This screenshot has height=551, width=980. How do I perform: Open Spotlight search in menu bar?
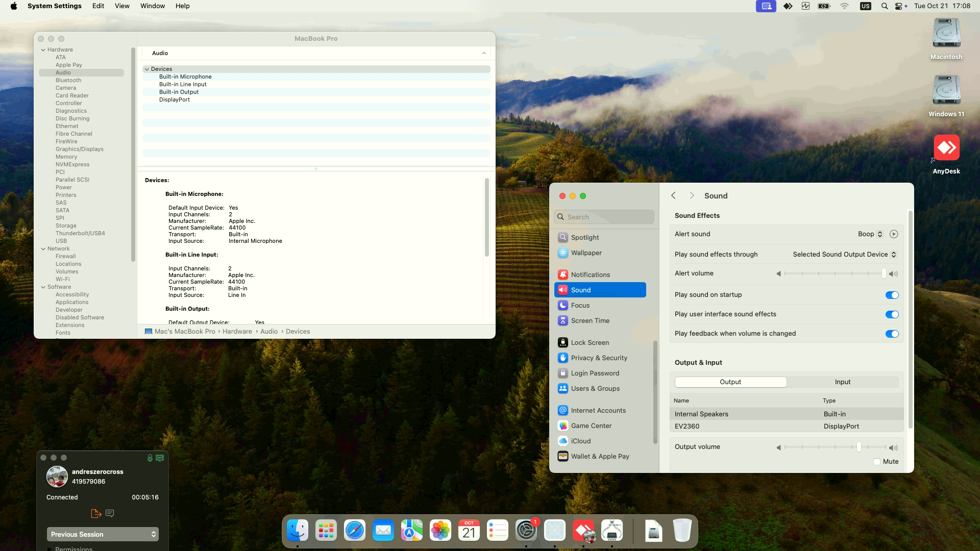coord(884,6)
